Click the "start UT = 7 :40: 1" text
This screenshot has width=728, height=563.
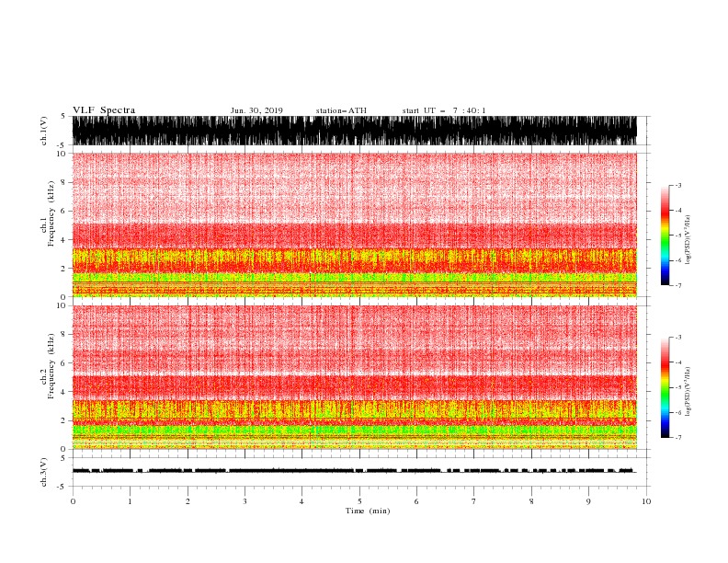tap(444, 110)
